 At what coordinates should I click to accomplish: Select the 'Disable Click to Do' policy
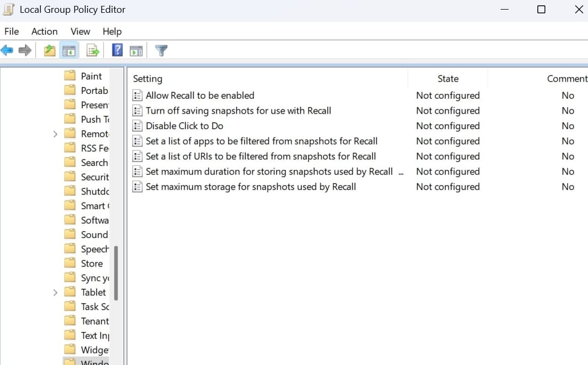pyautogui.click(x=184, y=126)
